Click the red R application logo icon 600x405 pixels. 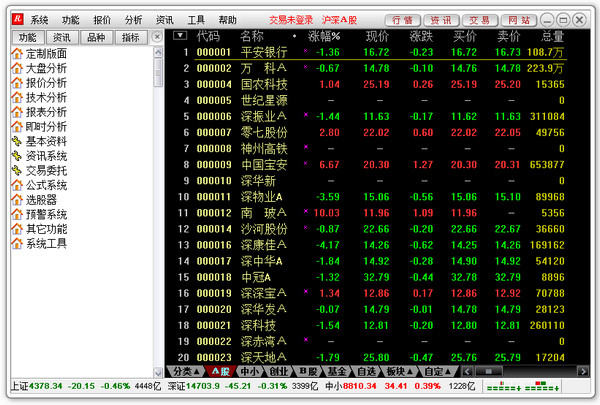pyautogui.click(x=18, y=19)
